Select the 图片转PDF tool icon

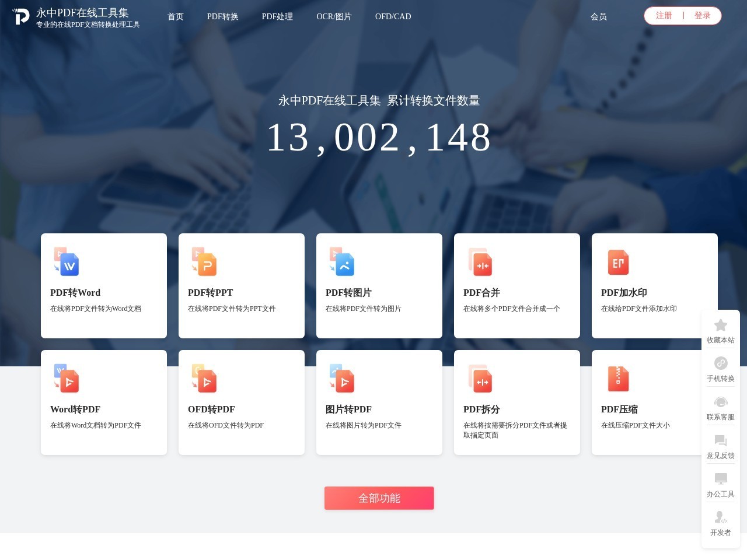tap(342, 379)
